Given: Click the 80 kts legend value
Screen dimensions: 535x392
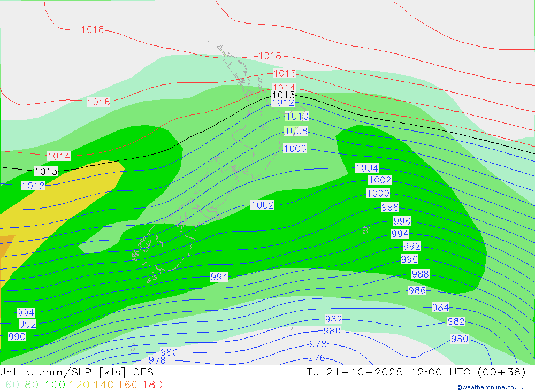Looking at the screenshot, I should pos(32,385).
